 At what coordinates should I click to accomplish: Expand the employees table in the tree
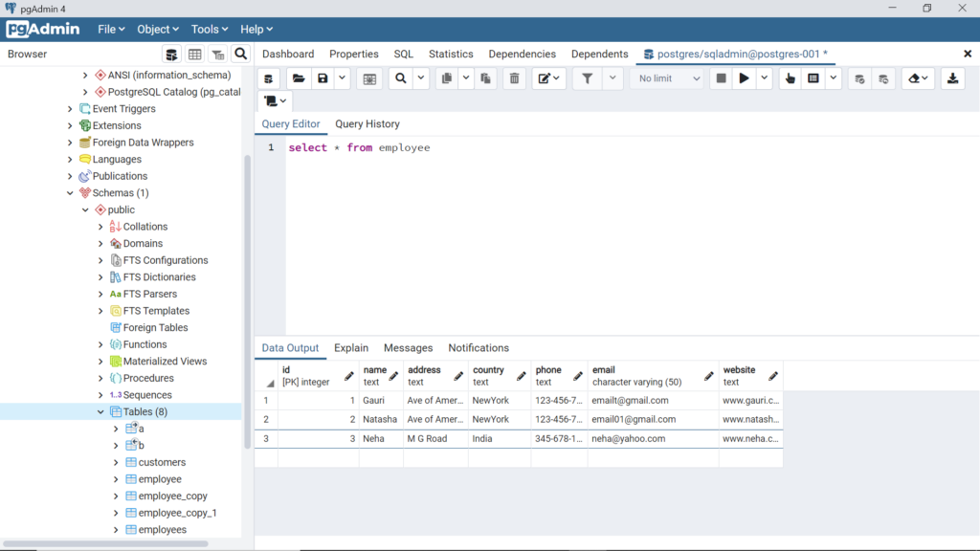pos(114,529)
